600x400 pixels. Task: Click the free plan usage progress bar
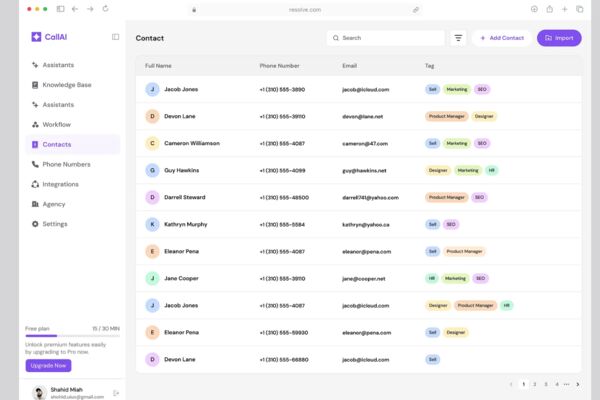pyautogui.click(x=73, y=336)
